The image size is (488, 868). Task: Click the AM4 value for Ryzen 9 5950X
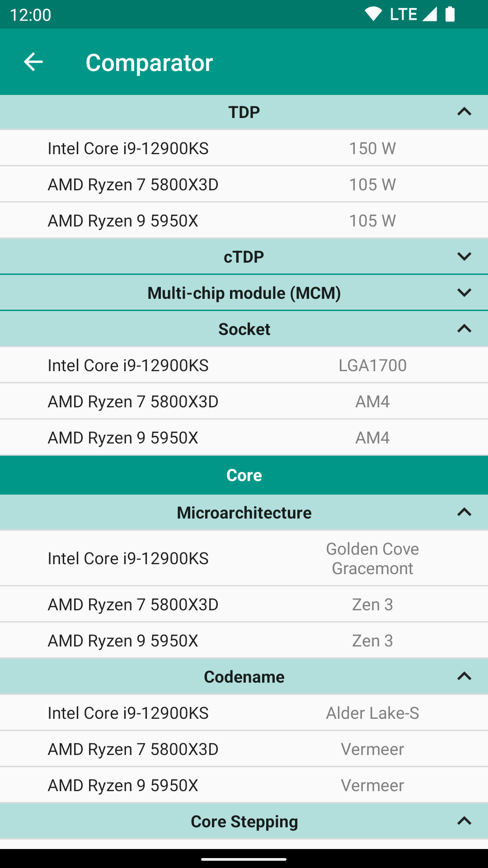point(372,438)
